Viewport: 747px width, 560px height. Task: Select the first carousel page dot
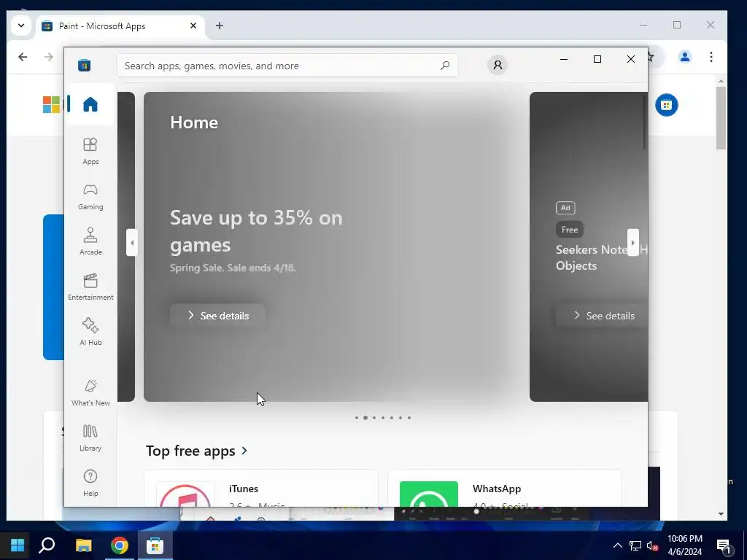coord(356,418)
